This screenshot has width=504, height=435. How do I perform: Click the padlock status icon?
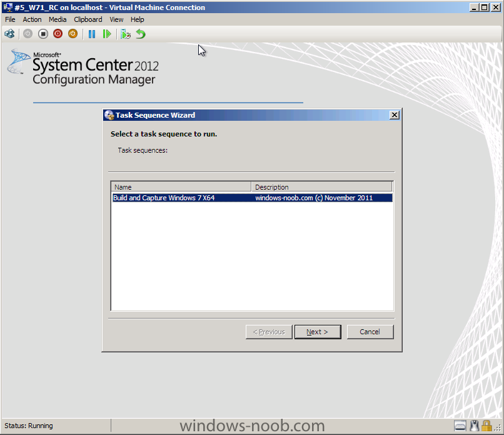[x=486, y=426]
